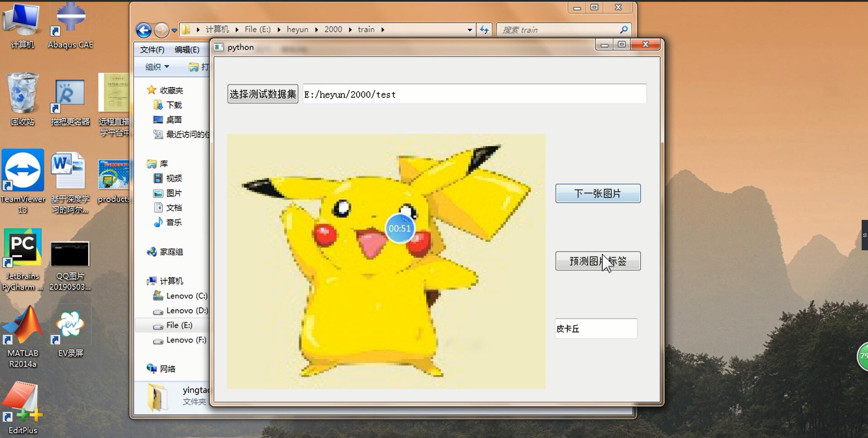Select 库 in the navigation pane
Screen dimensions: 868x438
158,164
